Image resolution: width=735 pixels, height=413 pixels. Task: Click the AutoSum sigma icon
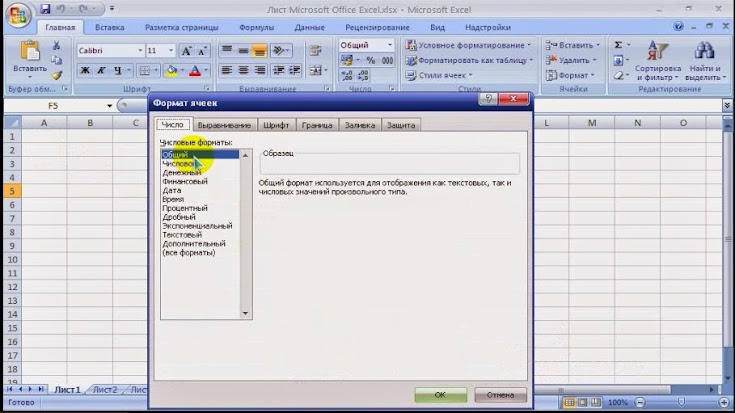[x=618, y=45]
